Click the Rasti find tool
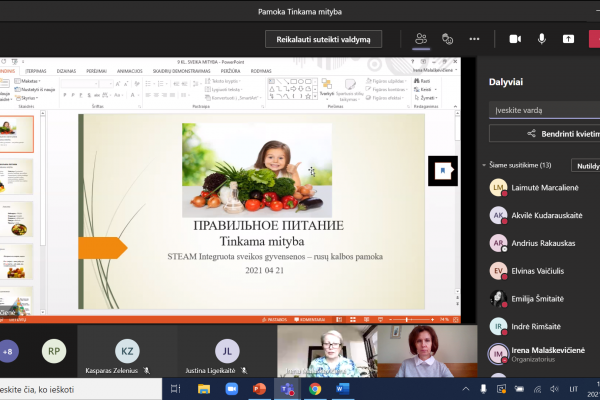 click(x=422, y=81)
